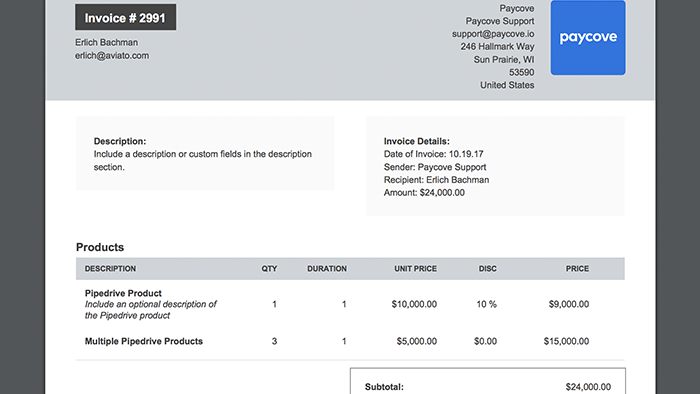Click the United States line
Image resolution: width=700 pixels, height=394 pixels.
[507, 85]
